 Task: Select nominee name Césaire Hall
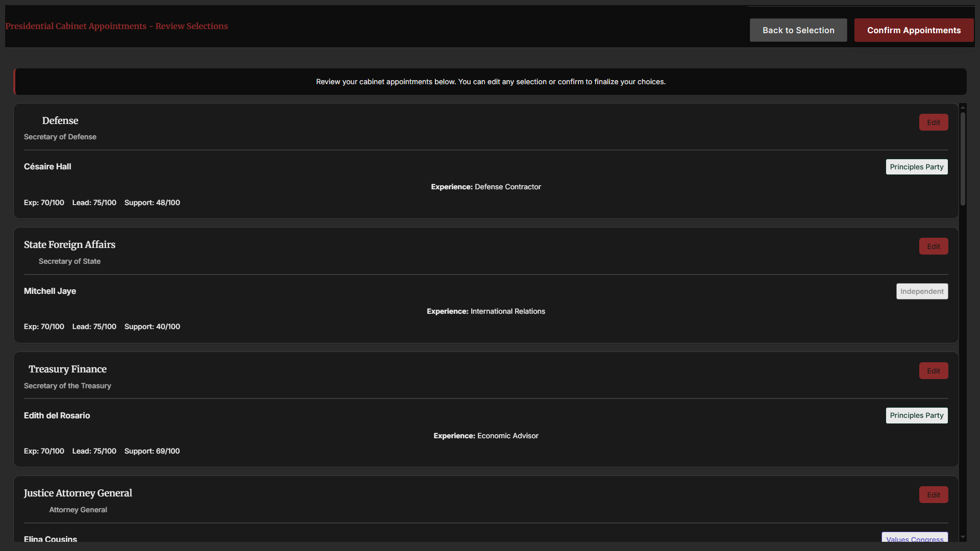coord(47,166)
